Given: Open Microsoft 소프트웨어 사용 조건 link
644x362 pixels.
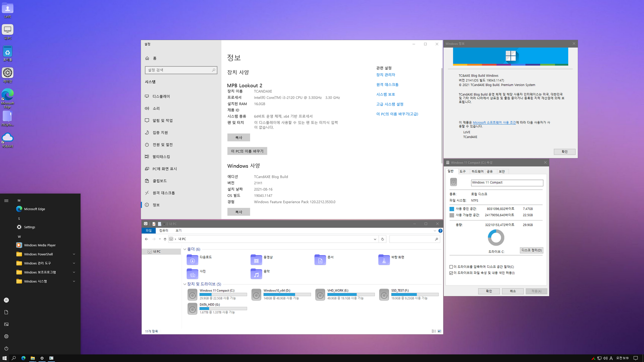Looking at the screenshot, I should pyautogui.click(x=494, y=122).
